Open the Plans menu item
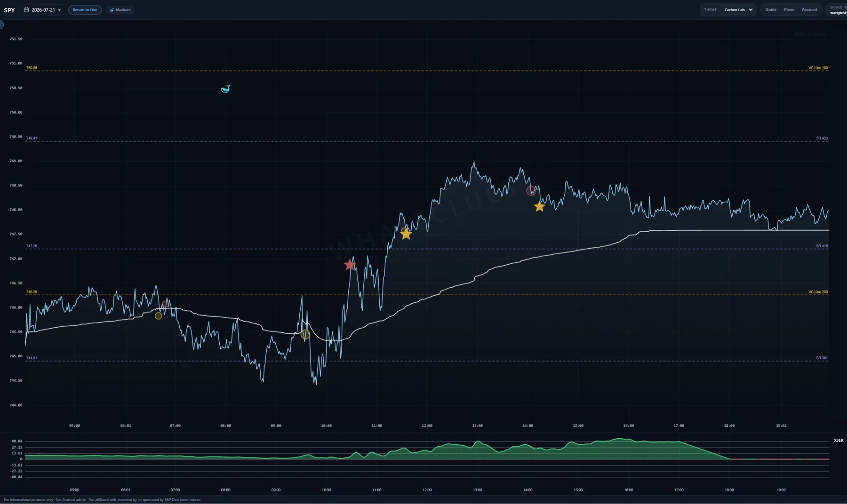 [x=789, y=9]
